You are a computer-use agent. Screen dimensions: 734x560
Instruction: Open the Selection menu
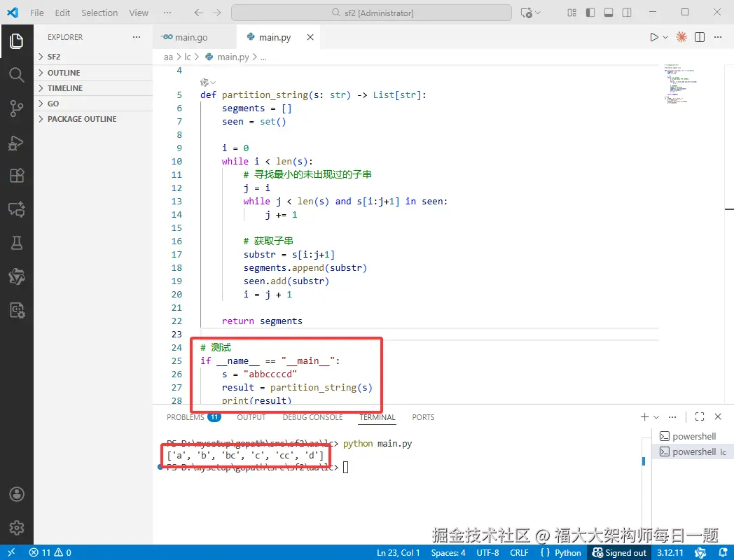(99, 13)
